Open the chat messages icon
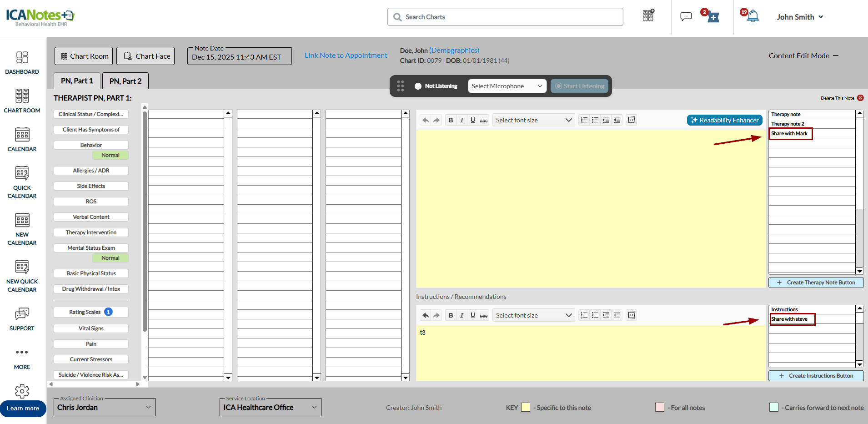868x424 pixels. tap(686, 17)
